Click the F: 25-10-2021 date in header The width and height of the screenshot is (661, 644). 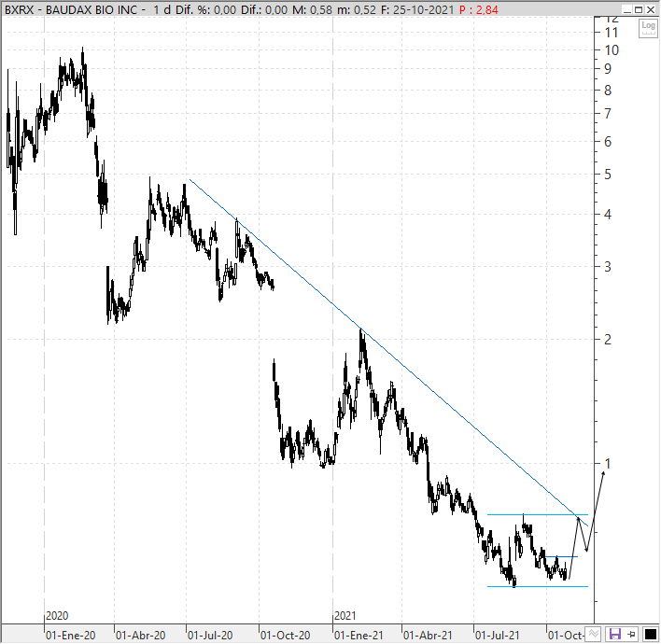click(417, 9)
